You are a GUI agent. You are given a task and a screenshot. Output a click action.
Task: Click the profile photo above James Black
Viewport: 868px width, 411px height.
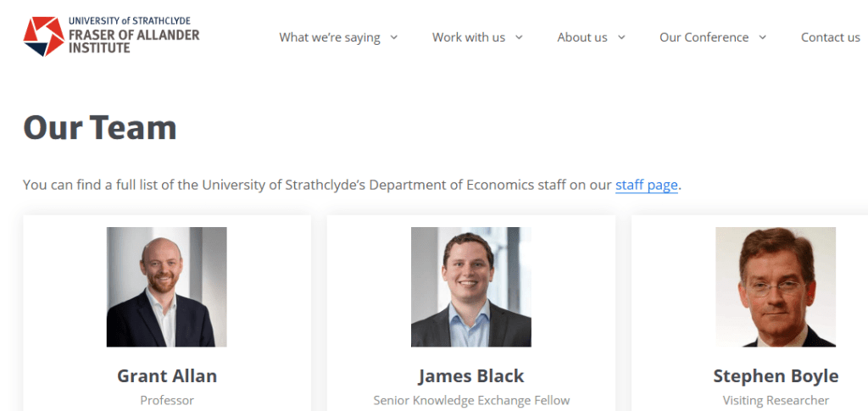coord(471,286)
